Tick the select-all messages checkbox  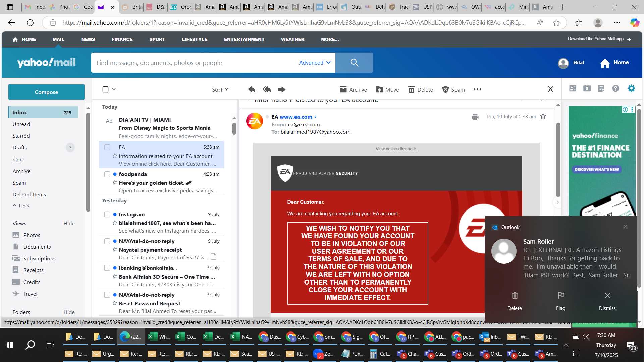(x=105, y=89)
